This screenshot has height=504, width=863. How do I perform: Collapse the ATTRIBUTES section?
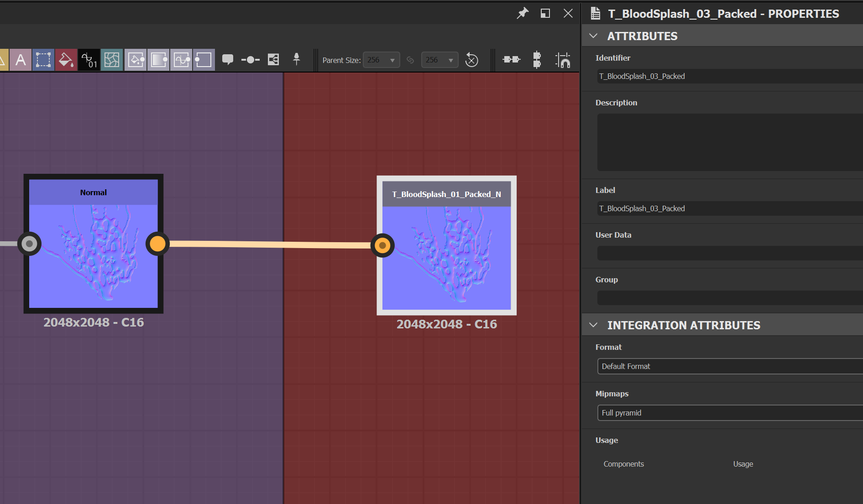[x=593, y=36]
